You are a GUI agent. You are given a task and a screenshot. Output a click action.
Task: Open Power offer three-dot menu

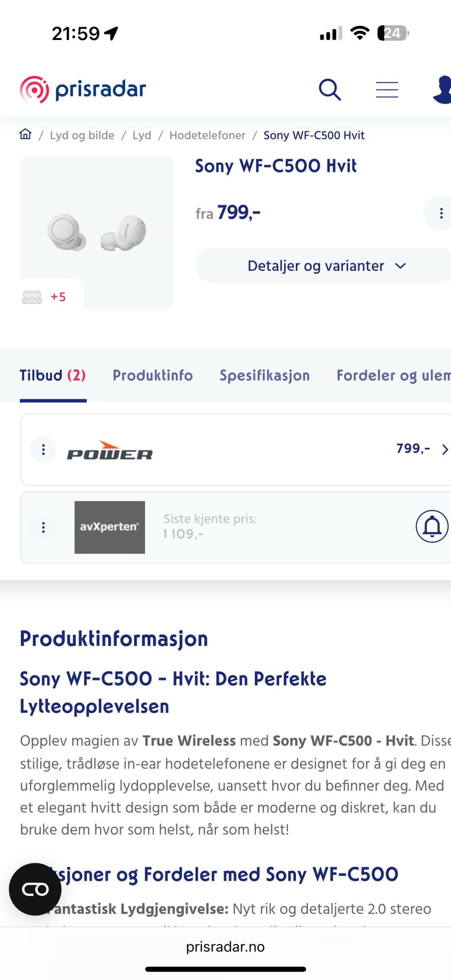[43, 450]
